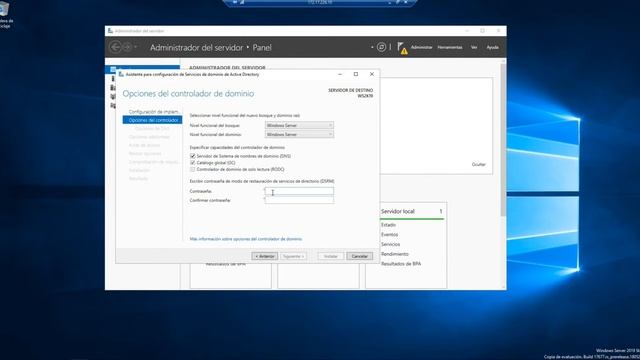This screenshot has height=360, width=640.
Task: Click the Server Manager vertical scrollbar
Action: tap(503, 139)
